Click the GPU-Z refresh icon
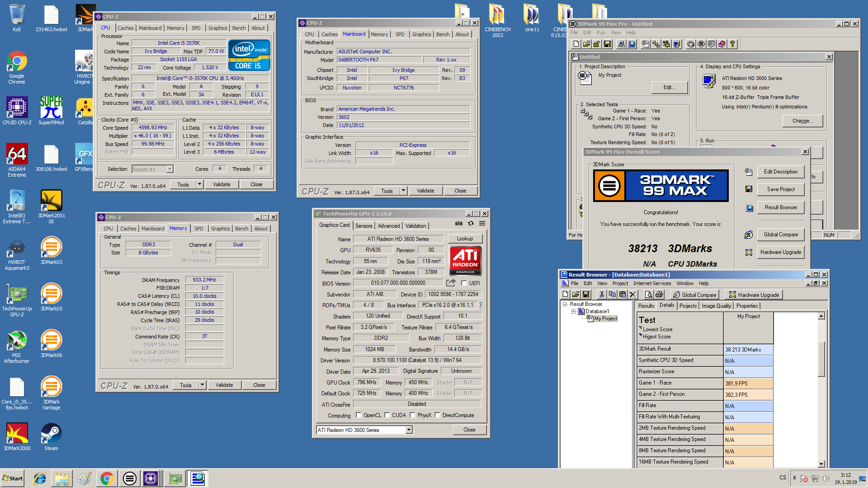The width and height of the screenshot is (868, 488). [471, 224]
